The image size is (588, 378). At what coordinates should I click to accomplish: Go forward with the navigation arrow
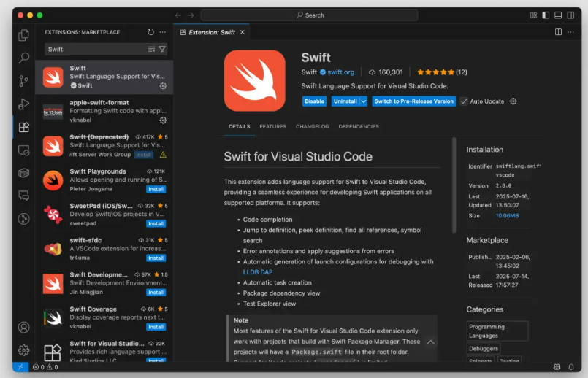pyautogui.click(x=191, y=15)
